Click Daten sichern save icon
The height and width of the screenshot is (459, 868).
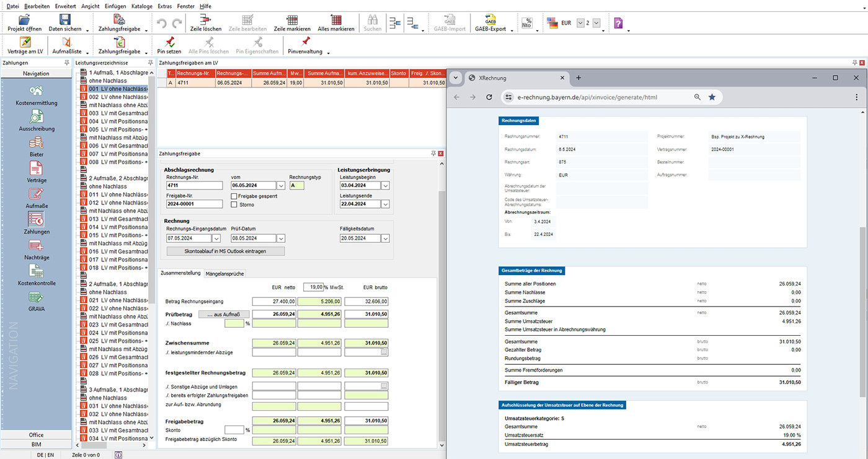64,20
